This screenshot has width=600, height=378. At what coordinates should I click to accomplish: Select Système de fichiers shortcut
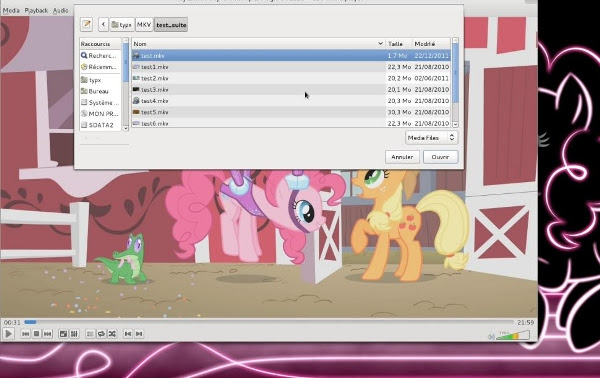99,103
